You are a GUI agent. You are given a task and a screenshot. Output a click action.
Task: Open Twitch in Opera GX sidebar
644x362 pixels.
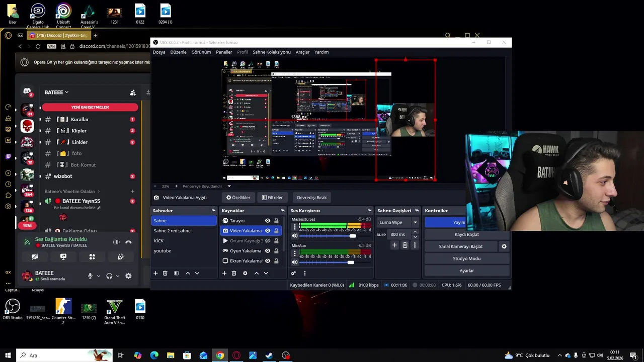(x=8, y=156)
